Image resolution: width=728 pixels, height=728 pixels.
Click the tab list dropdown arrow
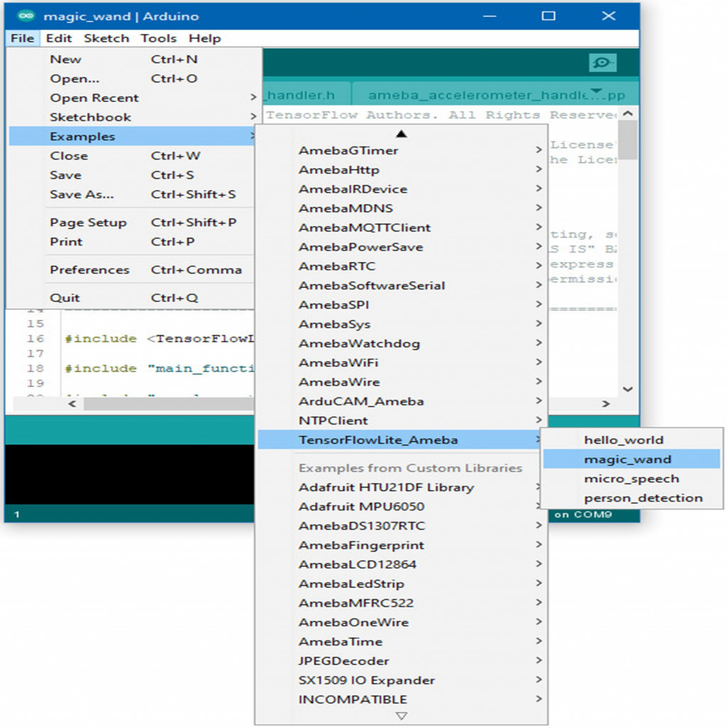(x=596, y=92)
